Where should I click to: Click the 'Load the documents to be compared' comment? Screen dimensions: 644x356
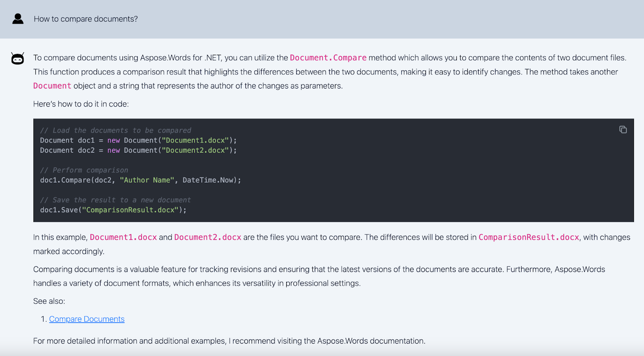(116, 130)
